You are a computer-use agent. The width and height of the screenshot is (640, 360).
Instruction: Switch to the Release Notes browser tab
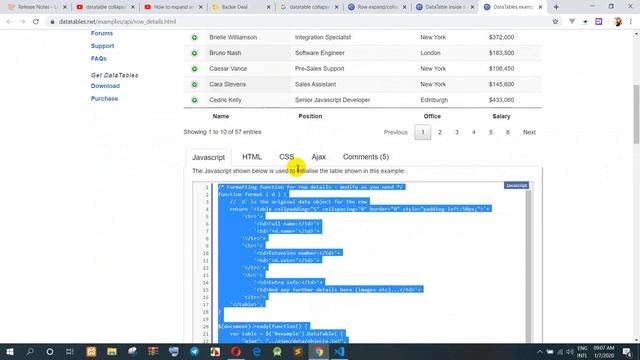(x=37, y=7)
